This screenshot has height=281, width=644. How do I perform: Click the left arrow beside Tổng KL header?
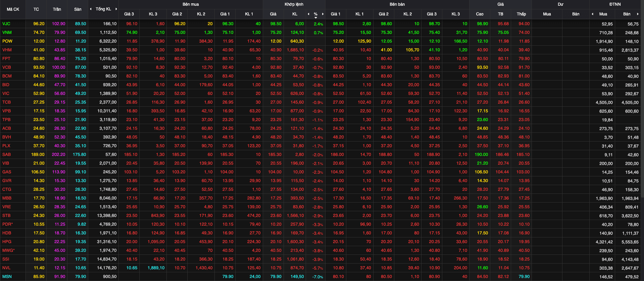pos(91,9)
